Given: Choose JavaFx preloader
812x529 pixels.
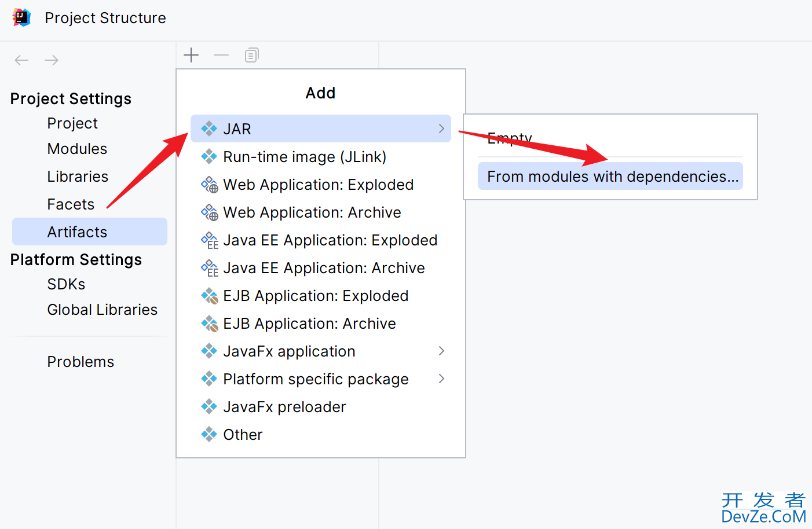Looking at the screenshot, I should [x=321, y=406].
